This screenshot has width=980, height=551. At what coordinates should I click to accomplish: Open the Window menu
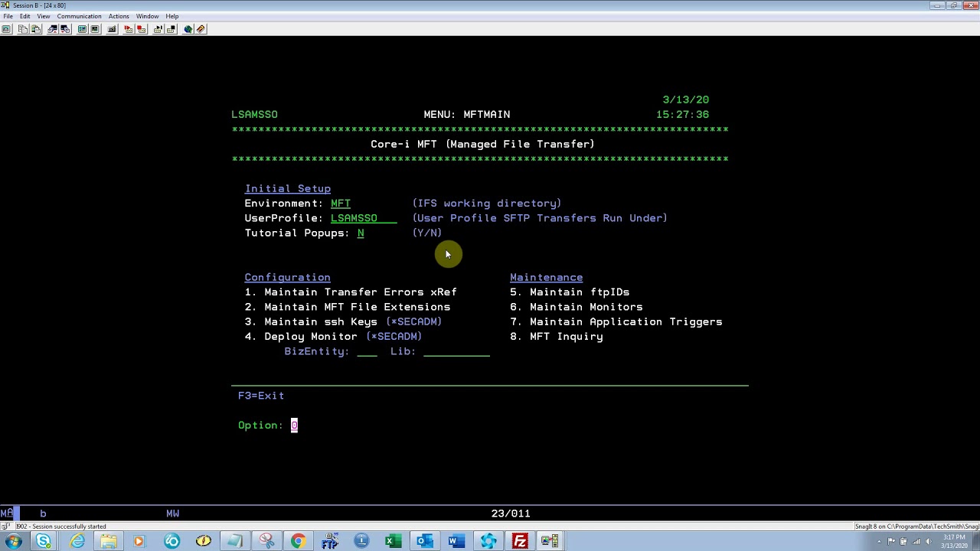[x=147, y=16]
